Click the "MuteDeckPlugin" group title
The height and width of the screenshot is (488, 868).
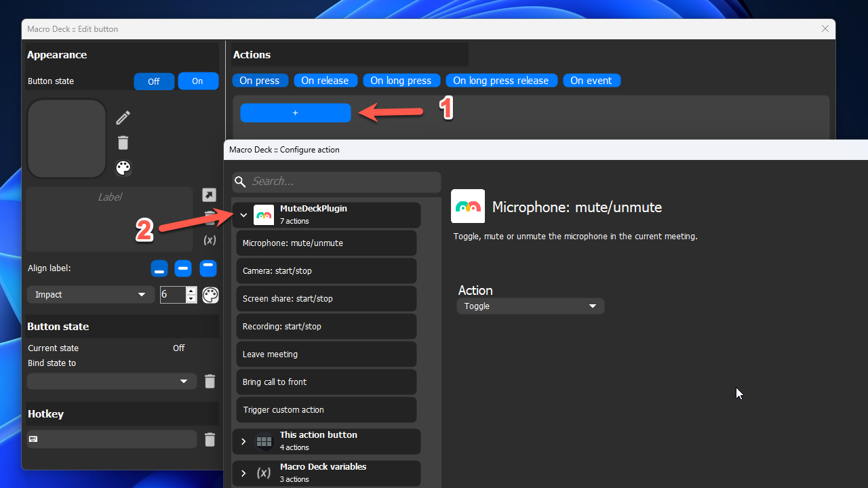[x=313, y=209]
